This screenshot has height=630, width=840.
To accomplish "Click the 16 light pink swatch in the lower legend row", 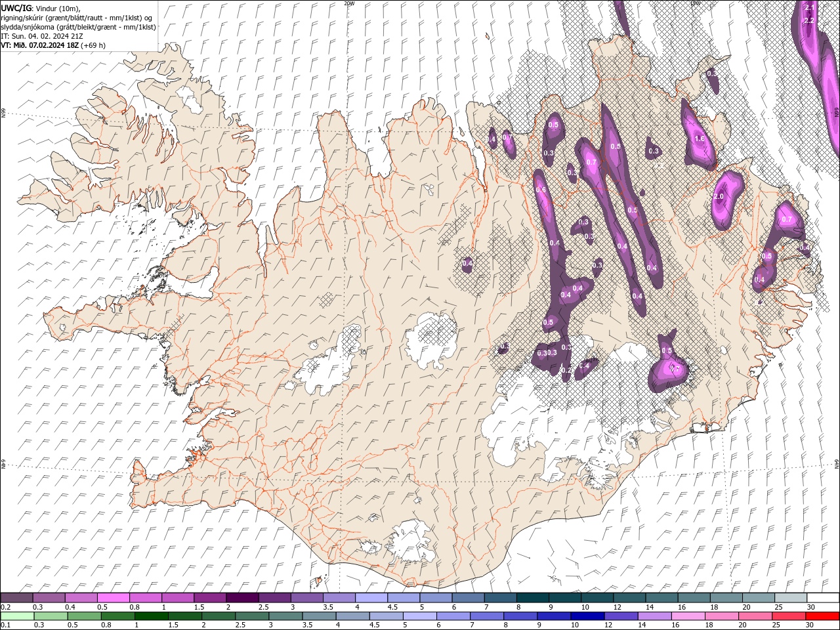I will point(688,616).
